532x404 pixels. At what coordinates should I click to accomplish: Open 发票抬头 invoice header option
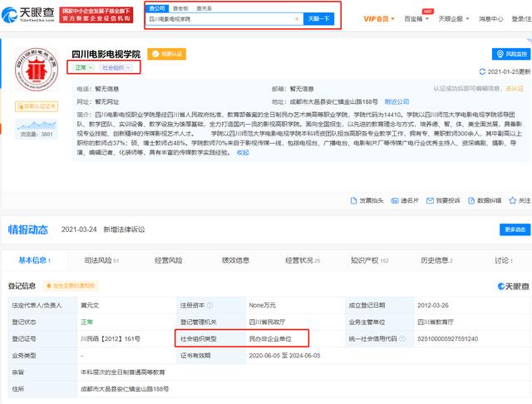click(x=367, y=201)
